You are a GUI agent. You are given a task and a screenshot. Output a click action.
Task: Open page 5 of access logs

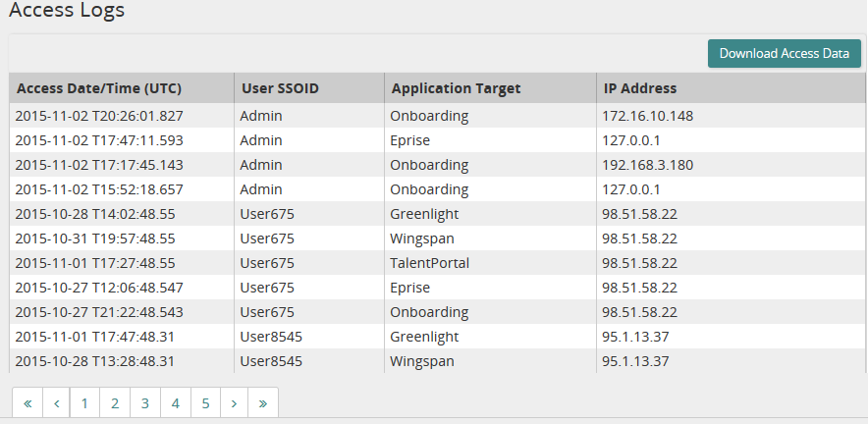pos(205,402)
